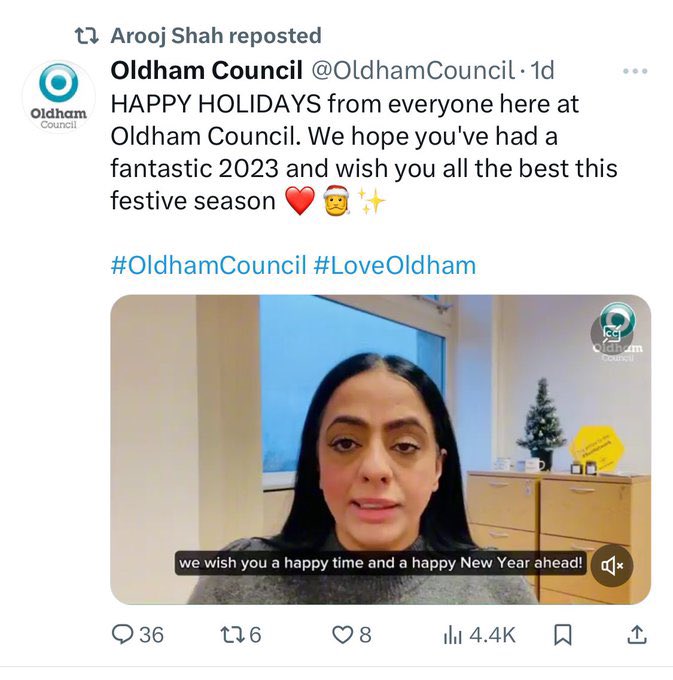673x680 pixels.
Task: Click the Oldham Council watermark in video
Action: (x=617, y=336)
